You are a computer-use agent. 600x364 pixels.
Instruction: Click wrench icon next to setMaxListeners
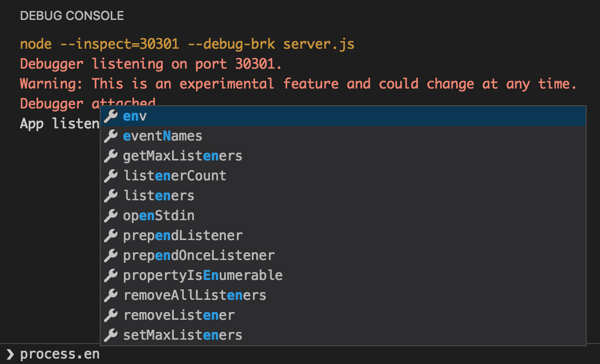point(111,335)
